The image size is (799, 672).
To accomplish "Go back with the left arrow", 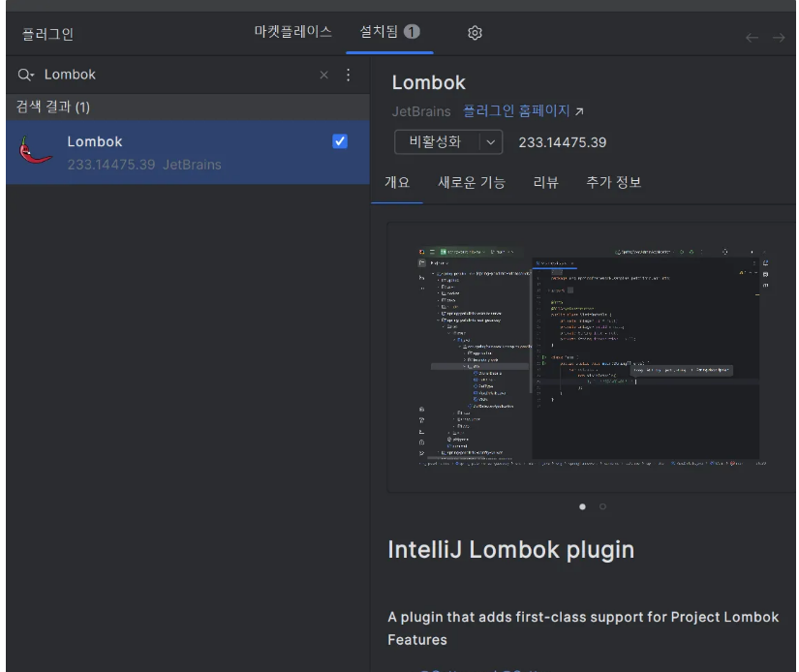I will pos(752,38).
